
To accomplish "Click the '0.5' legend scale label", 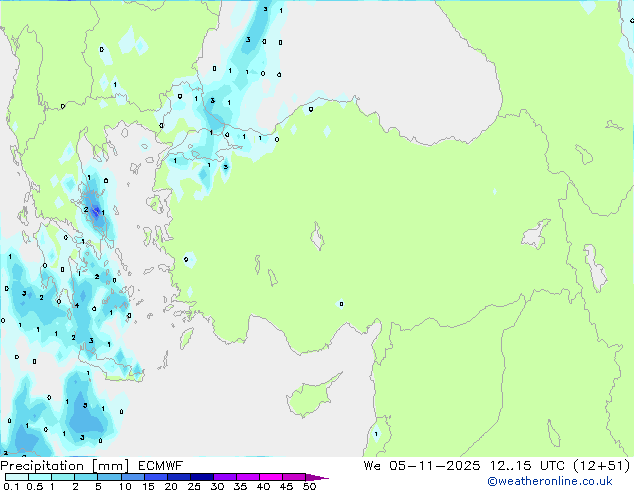I will point(35,486).
